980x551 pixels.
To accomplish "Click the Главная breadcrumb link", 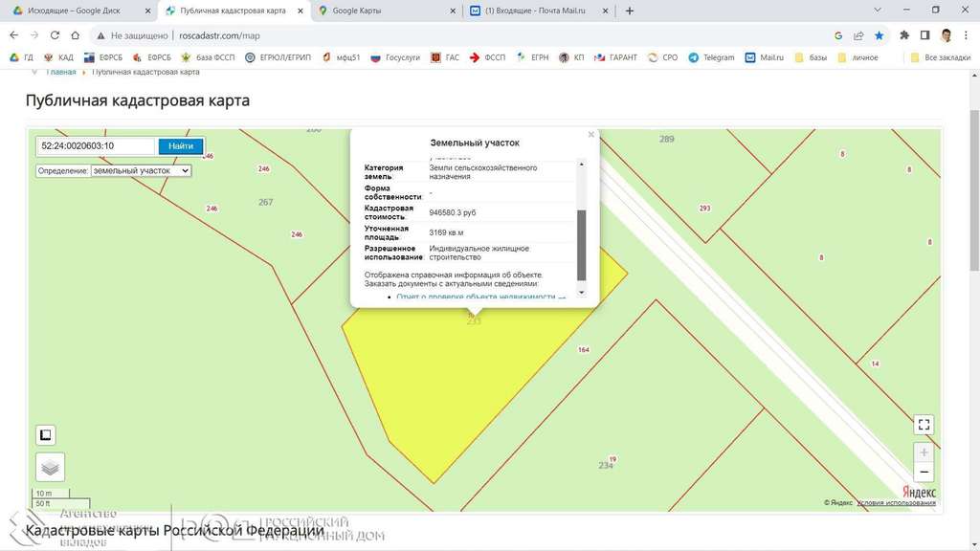I will 60,72.
